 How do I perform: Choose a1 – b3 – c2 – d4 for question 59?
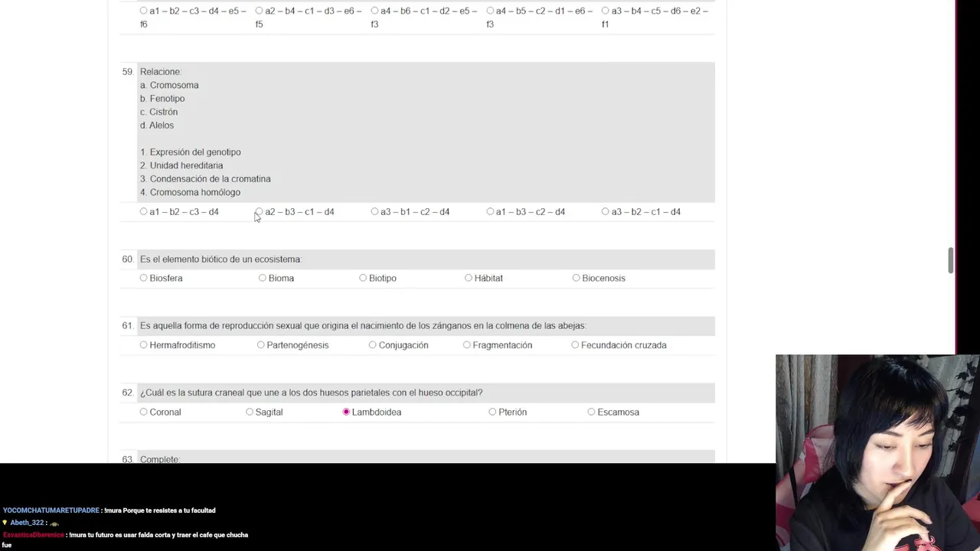pos(490,212)
